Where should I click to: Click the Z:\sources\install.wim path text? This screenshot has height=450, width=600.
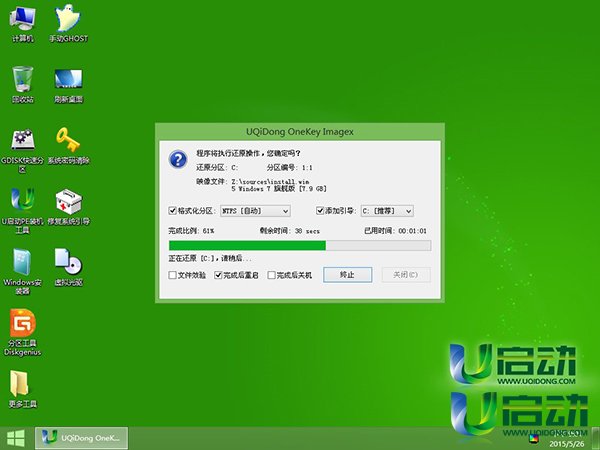point(270,181)
